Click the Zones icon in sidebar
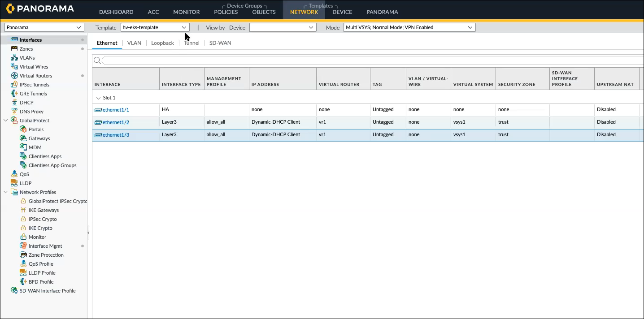Screen dimensions: 644x319 pos(14,49)
